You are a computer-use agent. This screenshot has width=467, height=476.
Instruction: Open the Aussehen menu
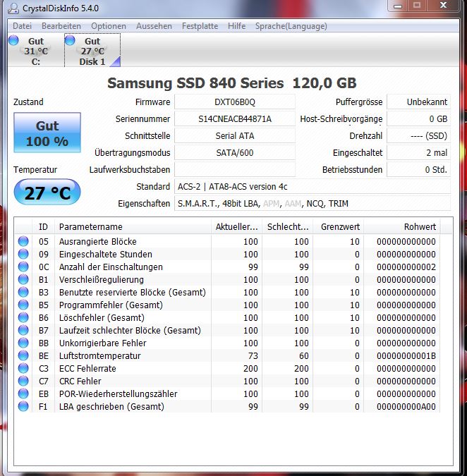point(154,26)
